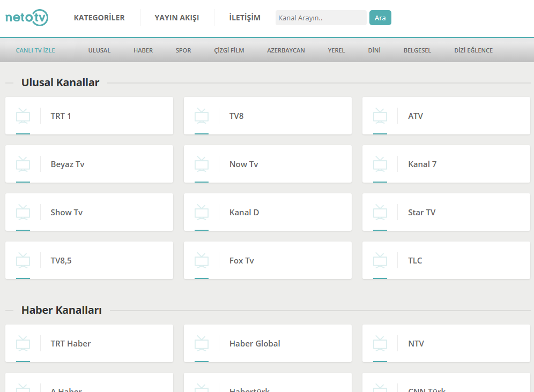Watch the Fox Tv channel
Viewport: 534px width, 392px height.
pyautogui.click(x=268, y=260)
